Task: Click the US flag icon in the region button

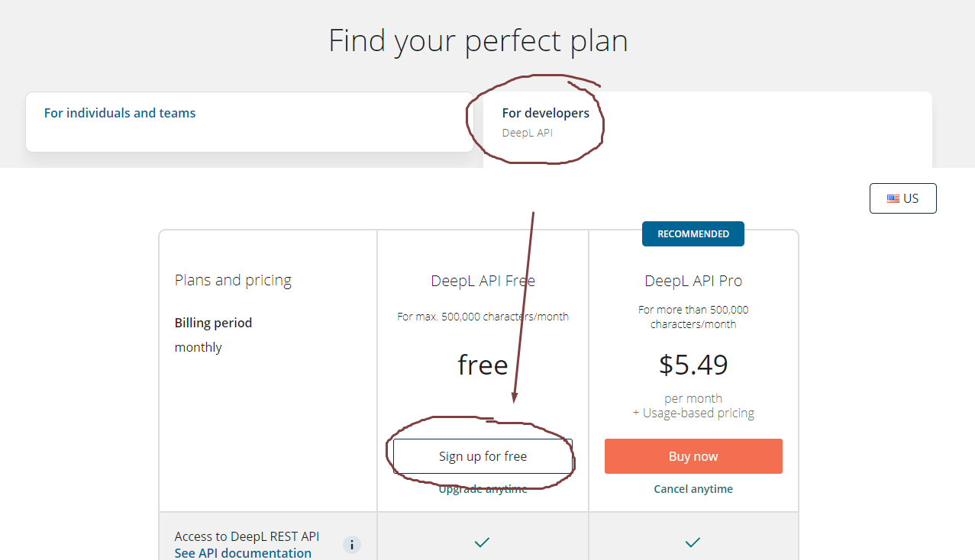Action: click(x=893, y=198)
